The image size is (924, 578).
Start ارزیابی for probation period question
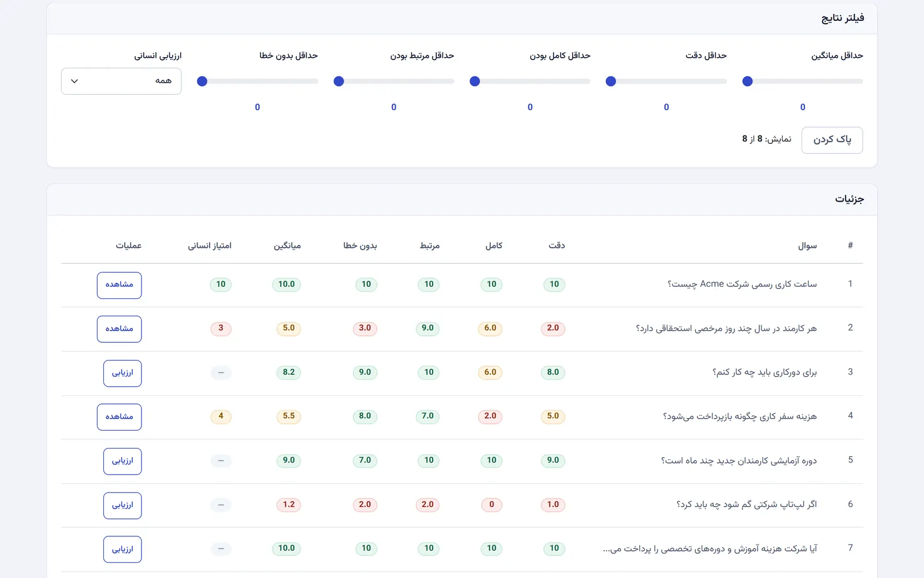[122, 461]
